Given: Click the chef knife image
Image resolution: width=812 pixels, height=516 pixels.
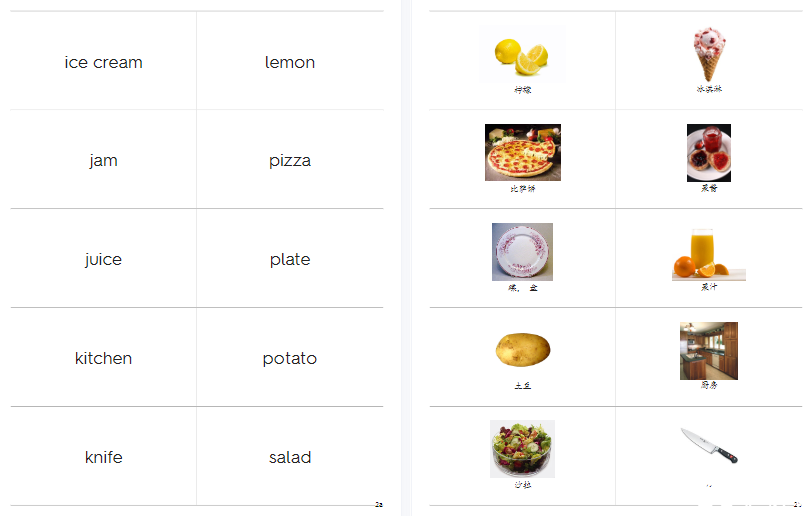Looking at the screenshot, I should tap(709, 445).
